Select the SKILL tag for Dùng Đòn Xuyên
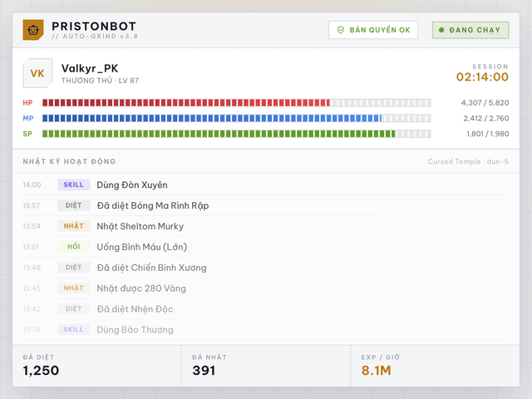 (74, 185)
